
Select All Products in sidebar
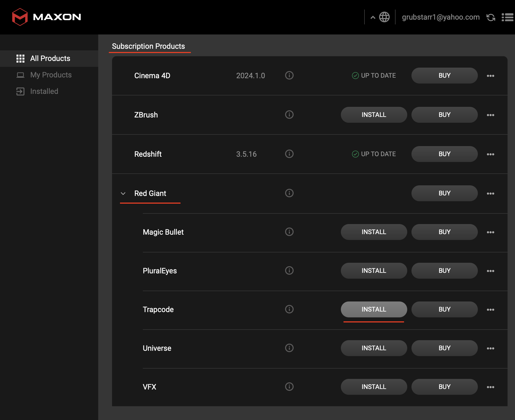click(x=49, y=59)
